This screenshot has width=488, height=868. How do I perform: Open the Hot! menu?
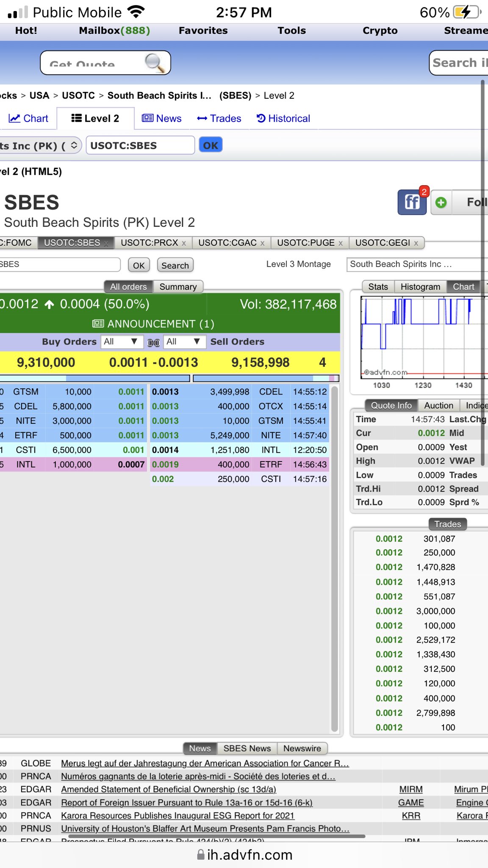(x=26, y=31)
